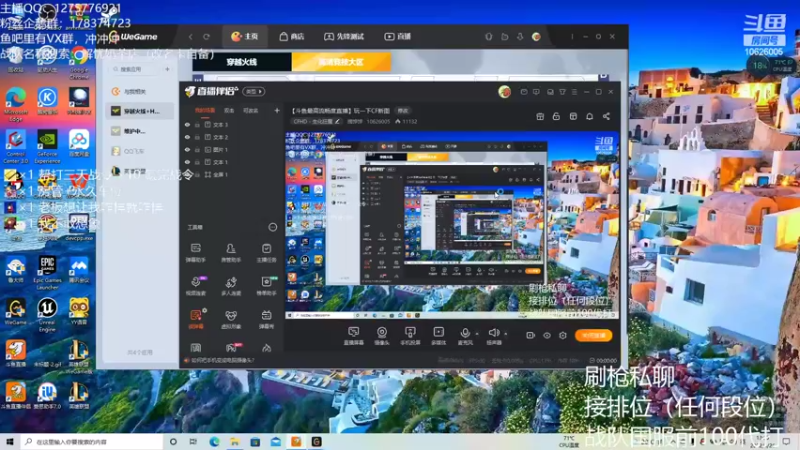Toggle lock on layer 文本 1
This screenshot has width=800, height=450.
click(x=197, y=162)
